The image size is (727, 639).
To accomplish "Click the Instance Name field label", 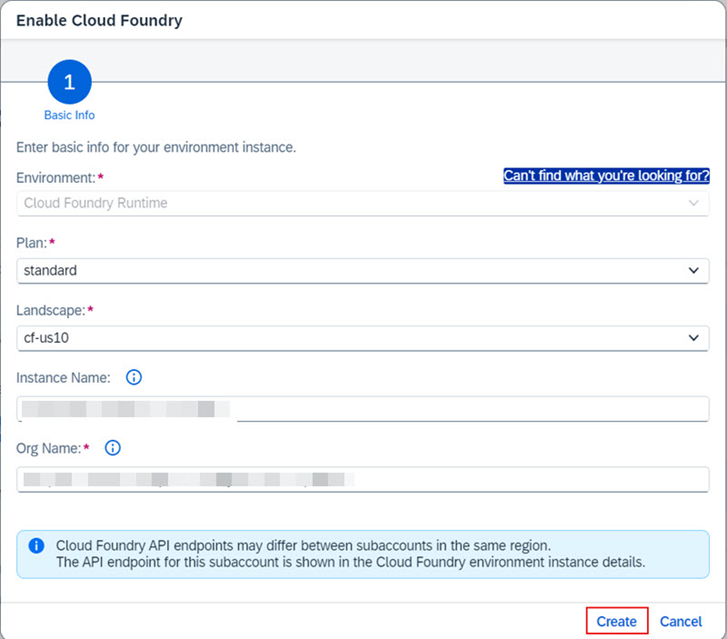I will point(63,377).
